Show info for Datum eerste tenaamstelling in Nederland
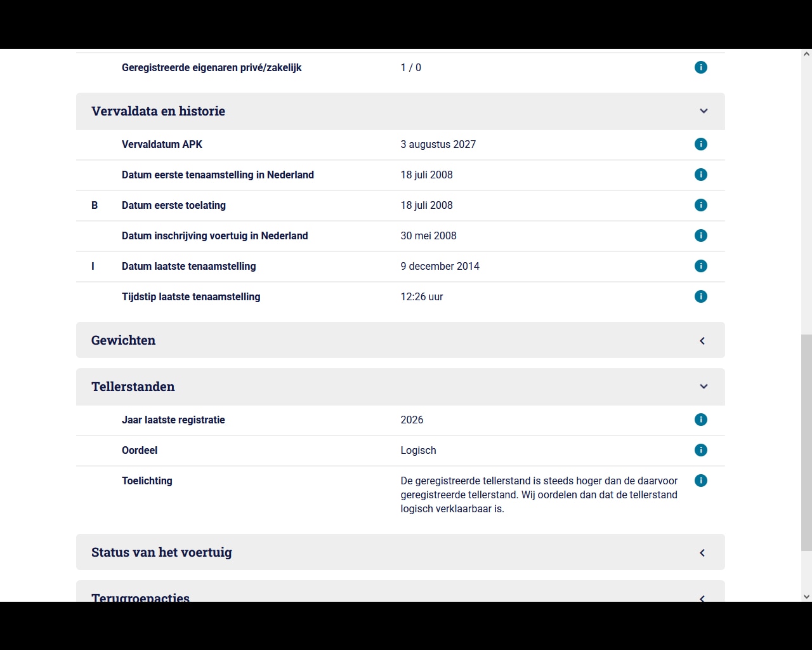Screen dimensions: 812x650 (x=701, y=175)
